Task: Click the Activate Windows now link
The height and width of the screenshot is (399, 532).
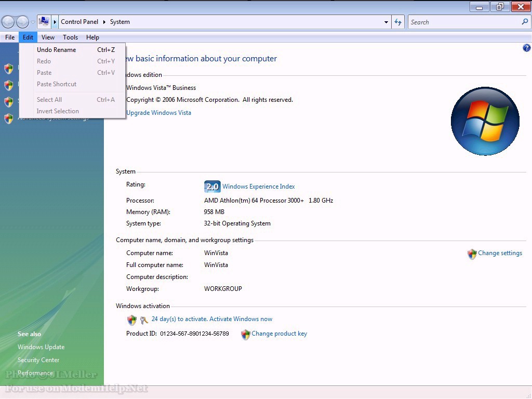Action: (241, 319)
